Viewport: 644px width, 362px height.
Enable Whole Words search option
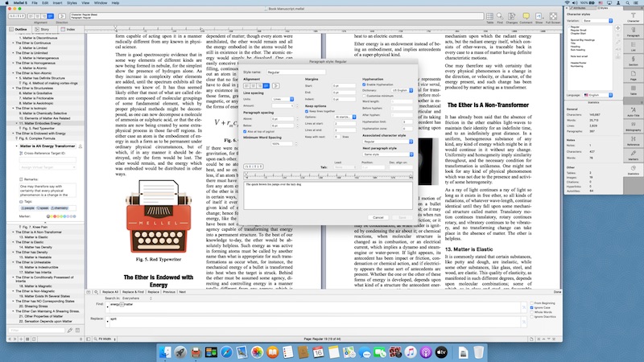click(x=532, y=312)
